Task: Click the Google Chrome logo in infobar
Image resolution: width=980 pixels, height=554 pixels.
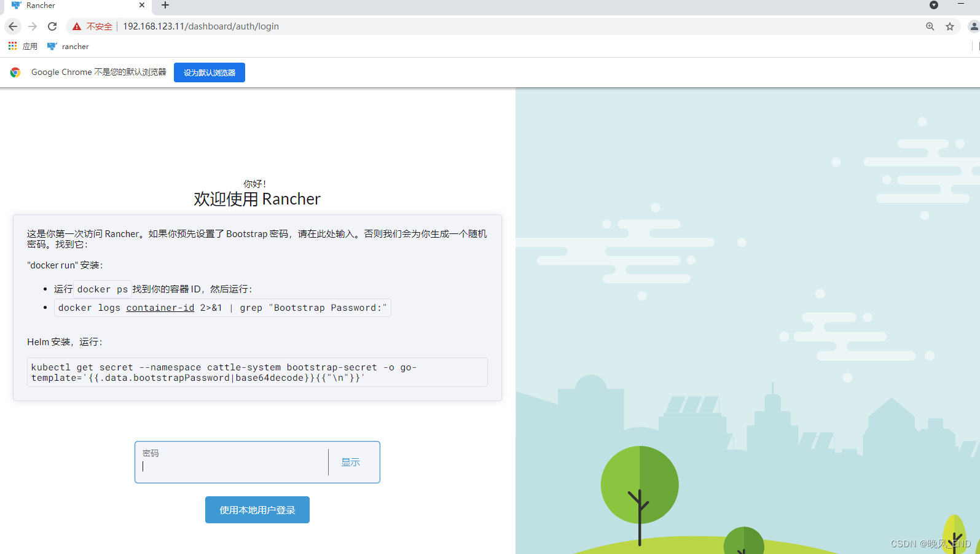Action: (15, 72)
